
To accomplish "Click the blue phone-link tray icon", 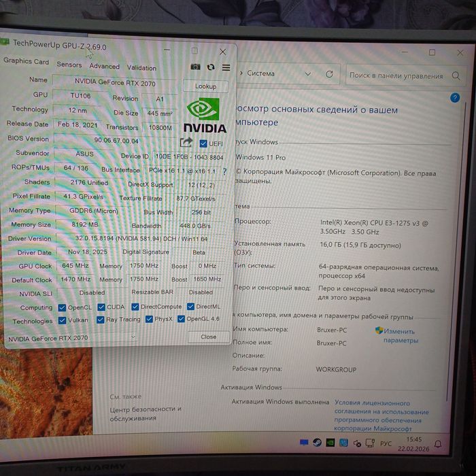I will (343, 443).
